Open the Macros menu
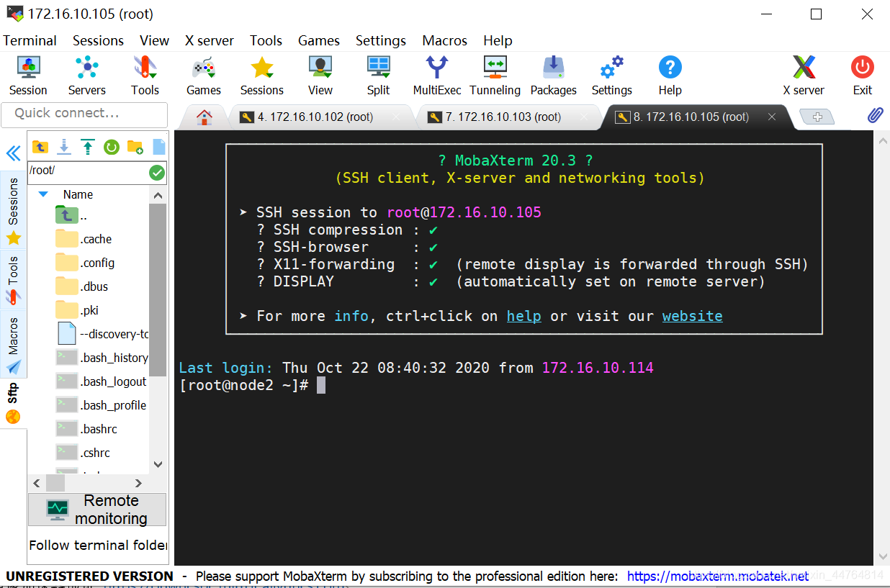Screen dimensions: 890x588 coord(444,40)
